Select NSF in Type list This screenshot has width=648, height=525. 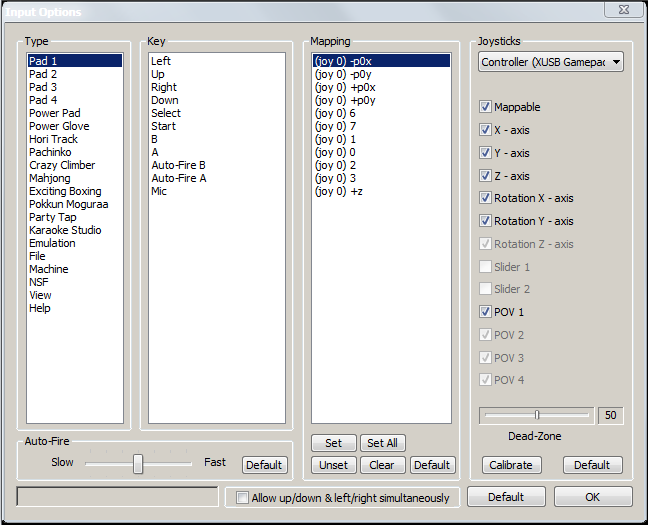(x=75, y=282)
